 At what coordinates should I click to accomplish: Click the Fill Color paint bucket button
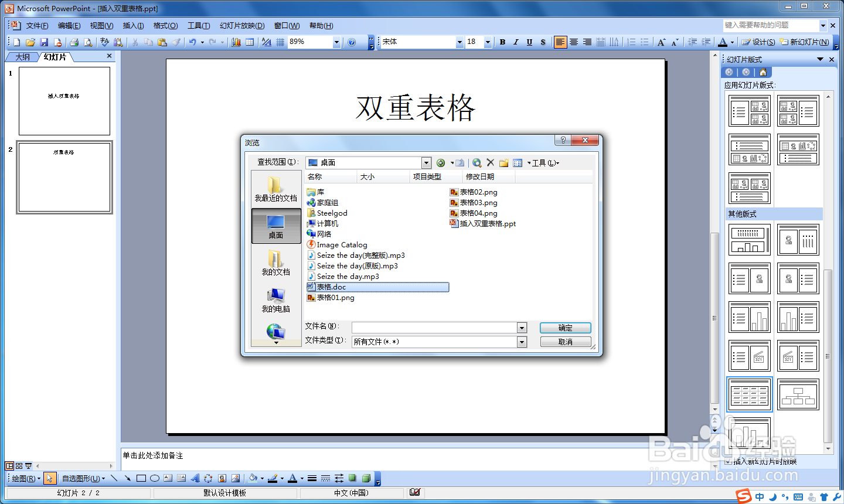[x=253, y=478]
